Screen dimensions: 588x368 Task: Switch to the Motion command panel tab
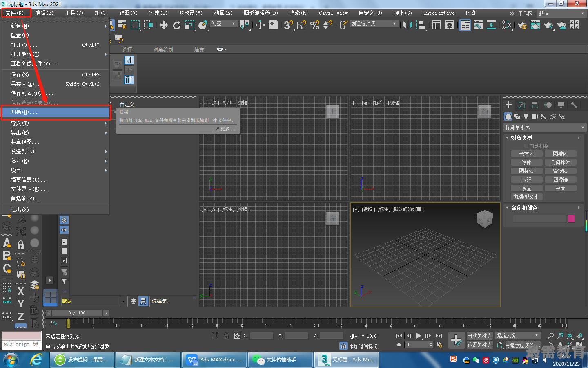[x=548, y=105]
